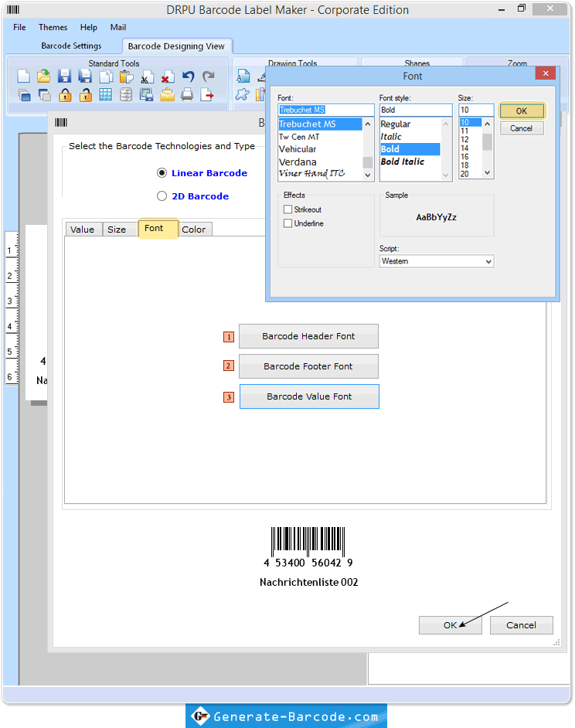This screenshot has height=728, width=575.
Task: Enable the Strikeout effect checkbox
Action: (x=288, y=209)
